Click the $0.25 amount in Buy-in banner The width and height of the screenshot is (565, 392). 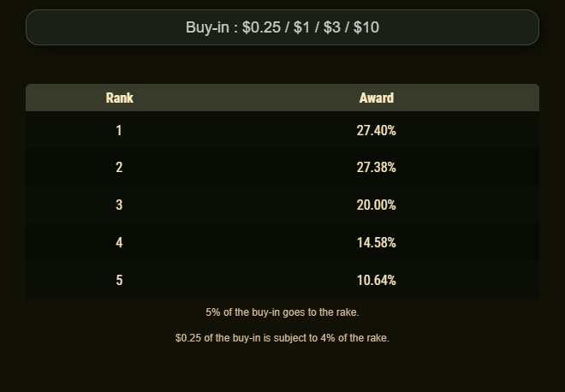coord(261,27)
